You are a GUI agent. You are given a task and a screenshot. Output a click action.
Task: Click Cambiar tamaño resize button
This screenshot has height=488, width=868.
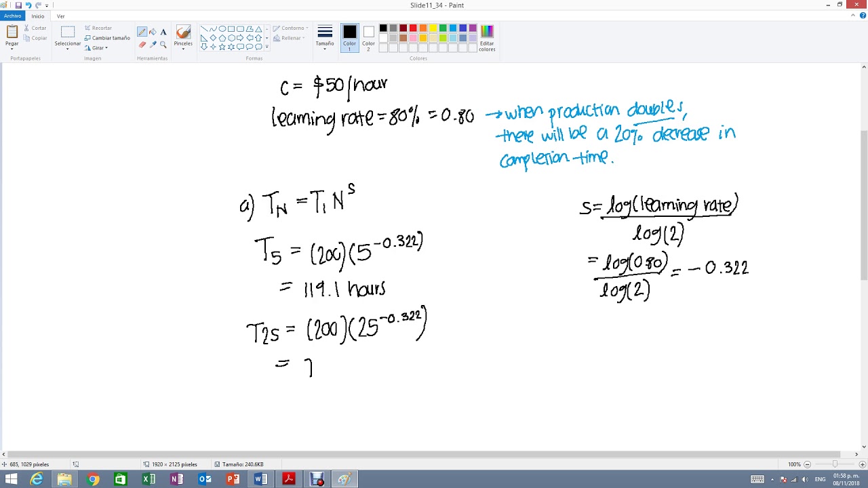107,38
